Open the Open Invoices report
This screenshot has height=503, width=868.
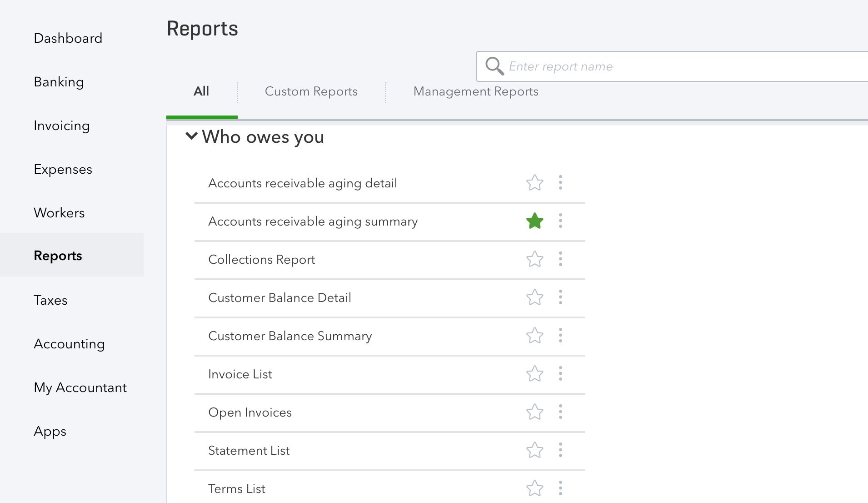point(250,412)
